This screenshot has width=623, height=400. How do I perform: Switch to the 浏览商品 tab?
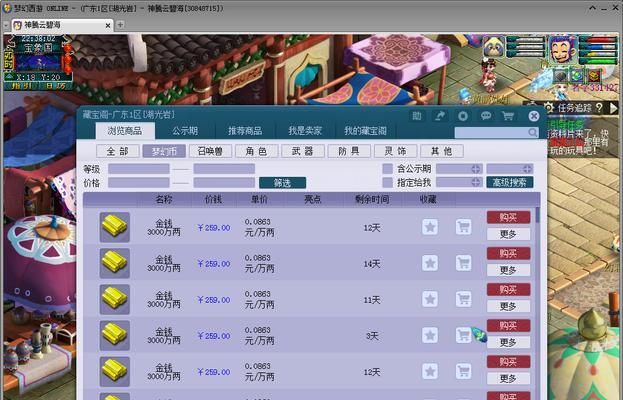pyautogui.click(x=125, y=130)
